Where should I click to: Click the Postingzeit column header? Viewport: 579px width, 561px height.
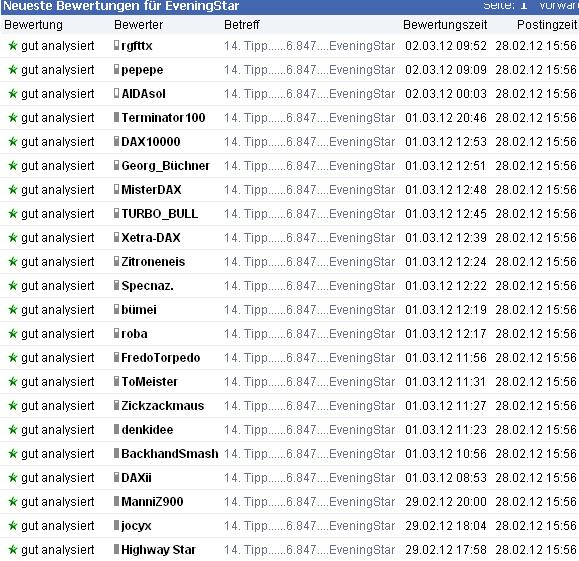pyautogui.click(x=547, y=25)
